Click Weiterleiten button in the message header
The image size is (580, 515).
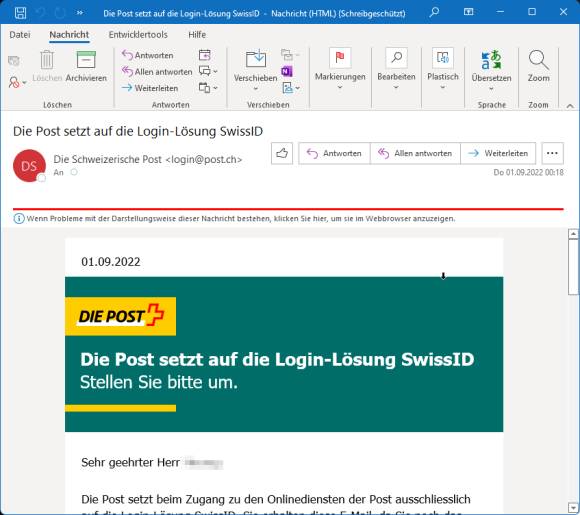[x=498, y=153]
